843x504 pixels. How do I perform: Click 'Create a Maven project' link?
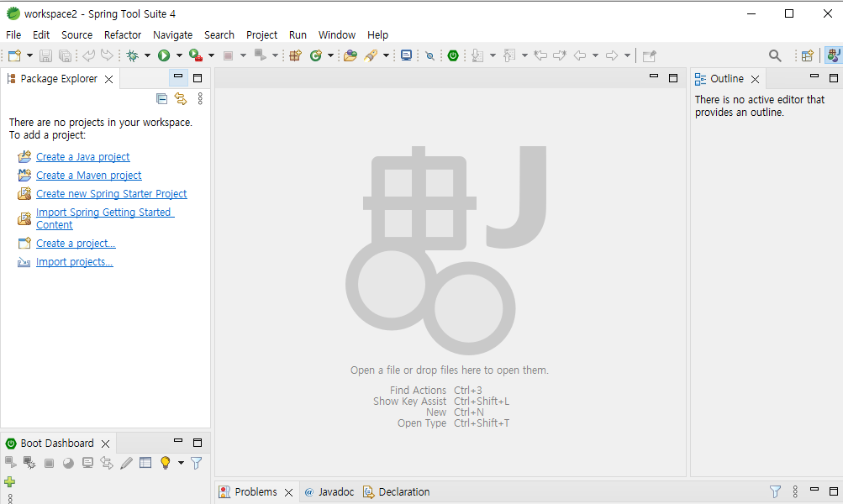coord(89,176)
